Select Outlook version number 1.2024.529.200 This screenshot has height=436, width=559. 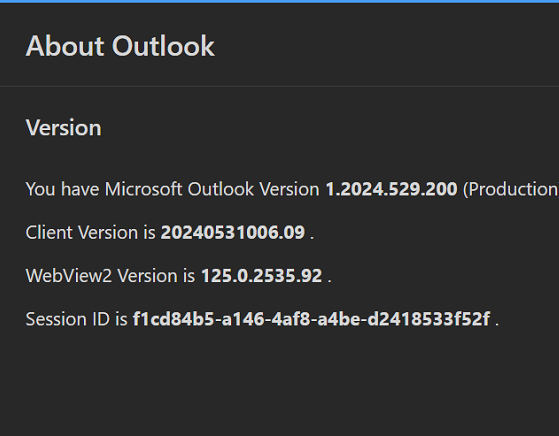click(391, 189)
